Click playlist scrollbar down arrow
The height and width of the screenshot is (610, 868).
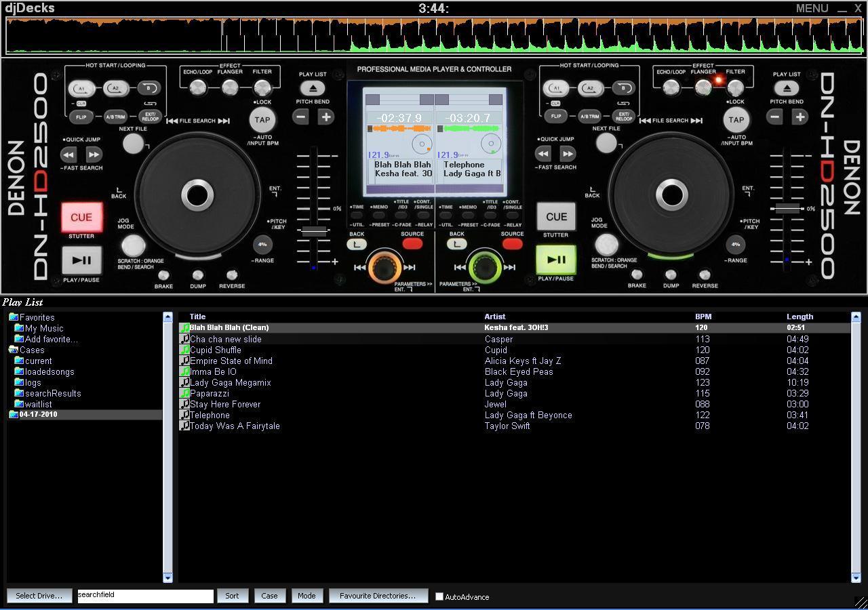856,577
